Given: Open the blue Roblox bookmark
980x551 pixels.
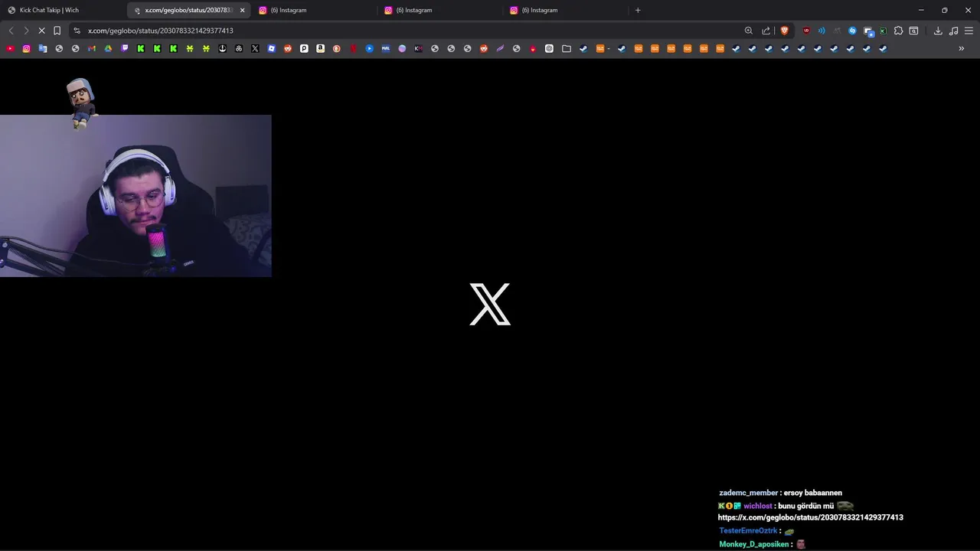Looking at the screenshot, I should [272, 48].
